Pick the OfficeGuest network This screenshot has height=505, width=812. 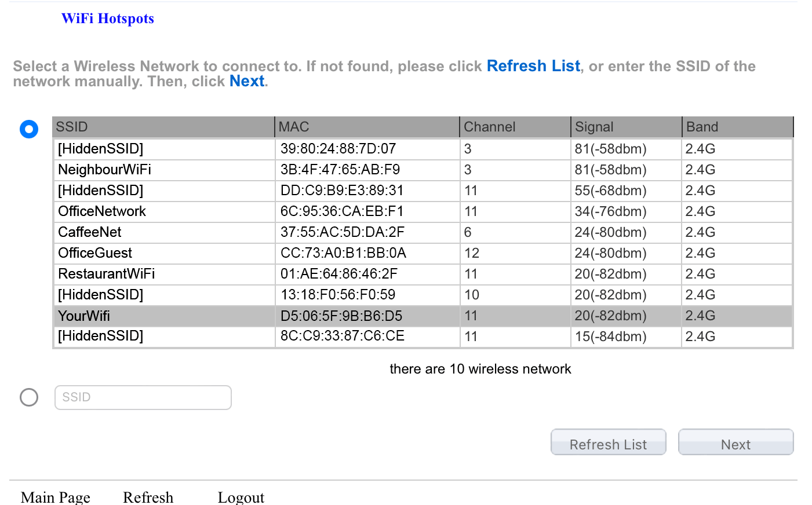point(95,253)
